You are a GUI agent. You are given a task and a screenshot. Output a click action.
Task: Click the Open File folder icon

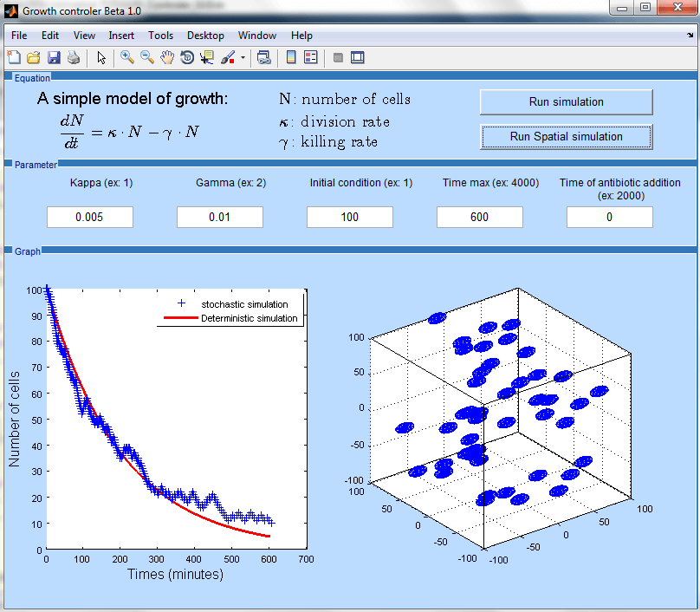(33, 58)
